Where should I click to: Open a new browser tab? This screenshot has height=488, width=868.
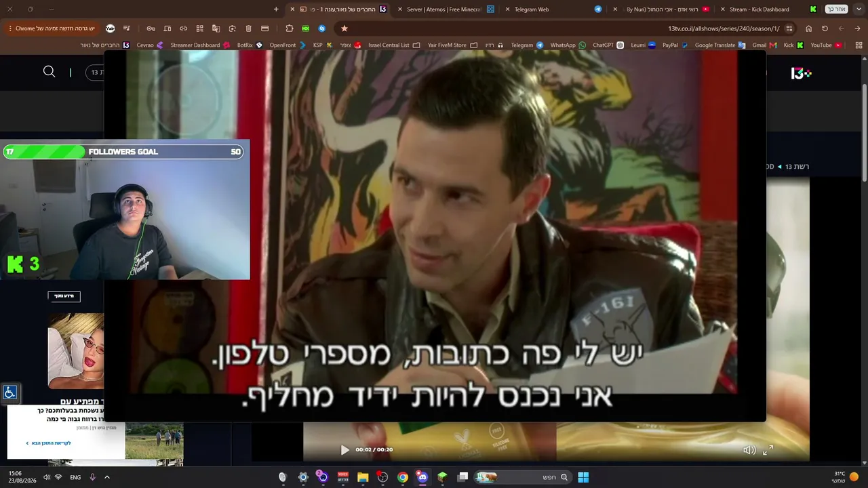276,9
